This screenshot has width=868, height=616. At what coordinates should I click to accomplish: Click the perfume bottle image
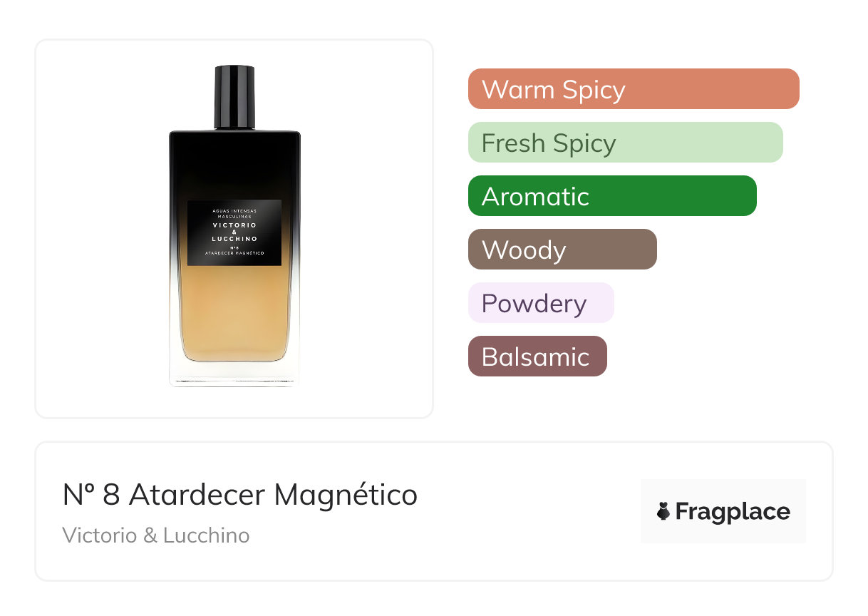[x=234, y=227]
